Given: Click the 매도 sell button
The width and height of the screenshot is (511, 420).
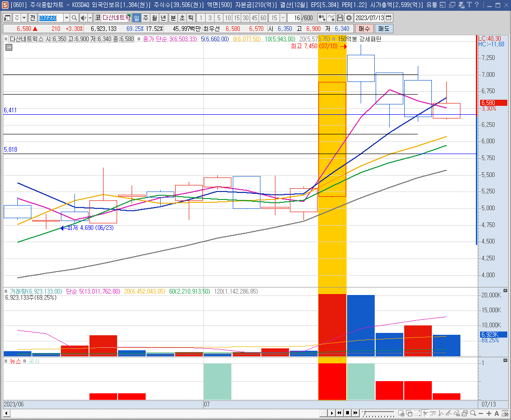Looking at the screenshot, I should coord(384,29).
